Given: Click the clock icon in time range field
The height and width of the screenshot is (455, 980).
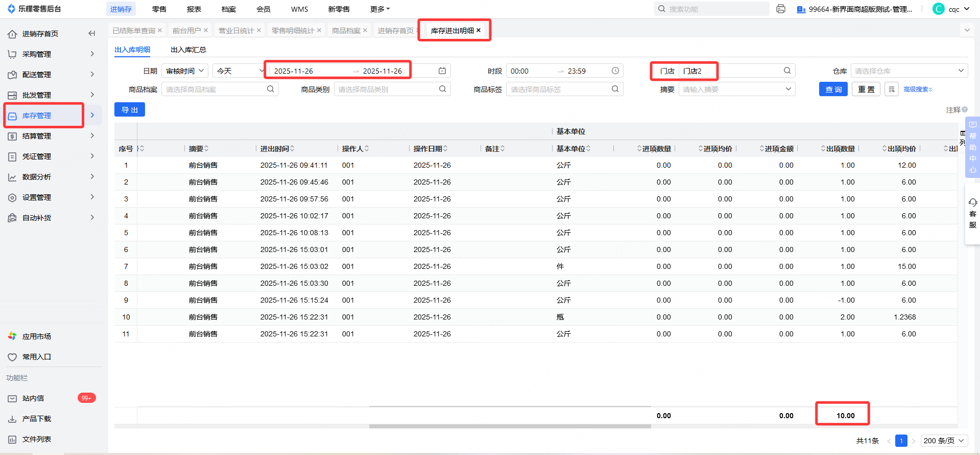Looking at the screenshot, I should (x=615, y=71).
